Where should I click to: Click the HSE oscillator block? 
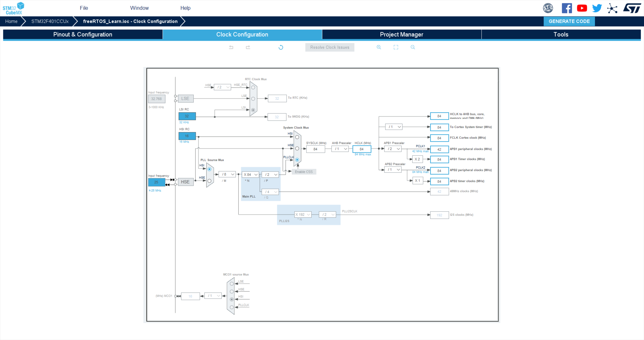click(x=185, y=182)
